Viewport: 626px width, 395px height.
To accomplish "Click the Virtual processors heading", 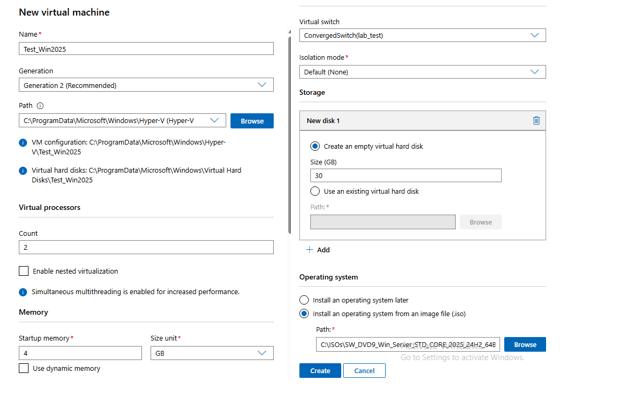I will [x=50, y=207].
